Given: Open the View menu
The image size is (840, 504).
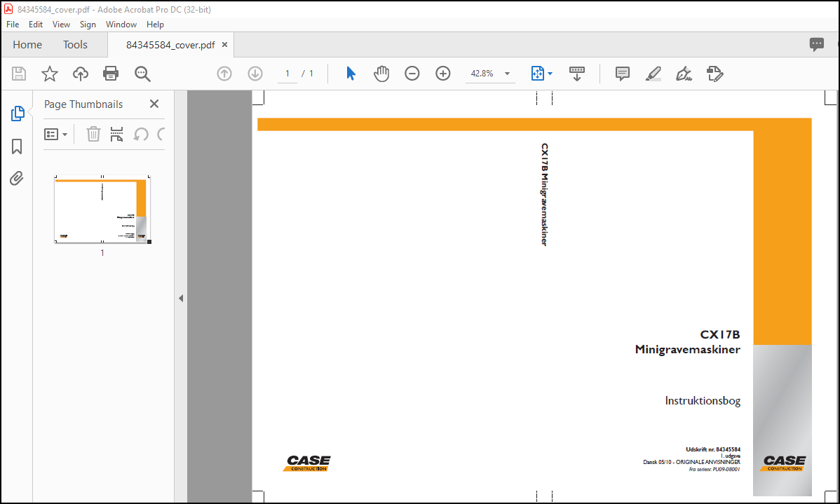Looking at the screenshot, I should coord(61,24).
